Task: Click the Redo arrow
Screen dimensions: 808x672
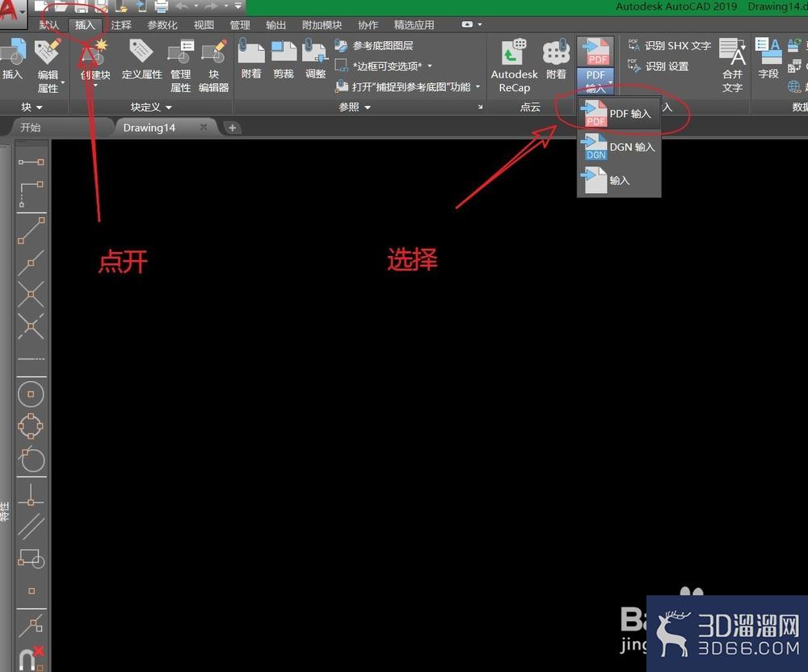Action: 211,6
